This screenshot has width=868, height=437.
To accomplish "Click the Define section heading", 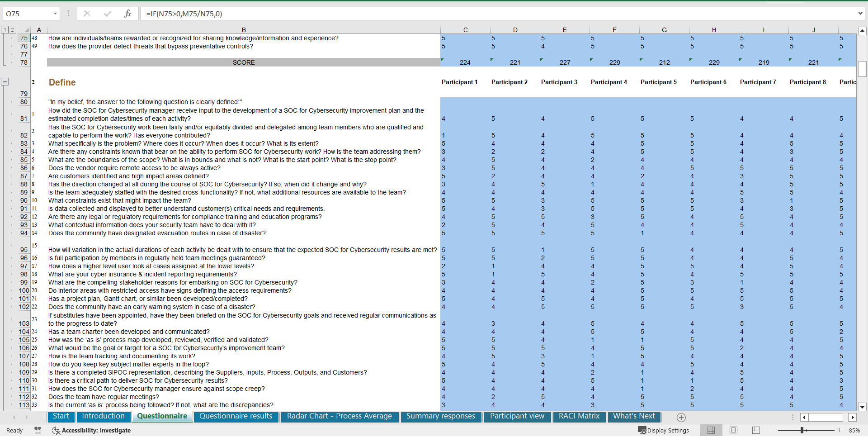I will [x=62, y=82].
